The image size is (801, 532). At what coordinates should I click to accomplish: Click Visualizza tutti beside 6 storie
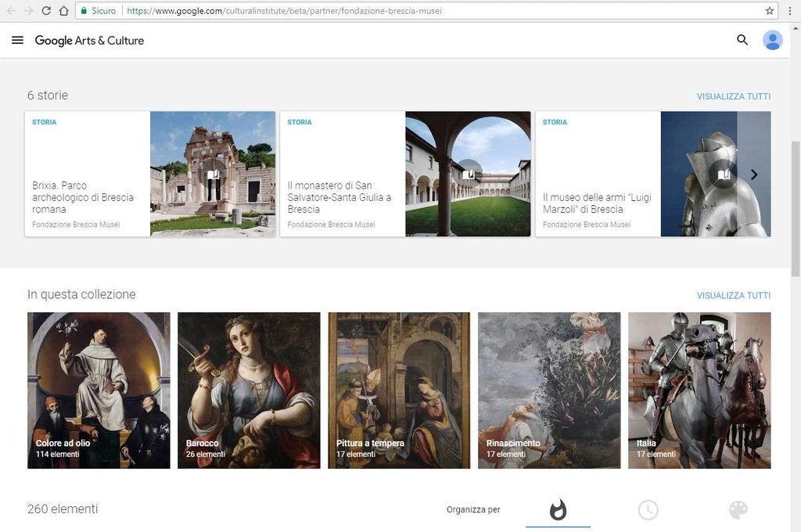coord(733,96)
